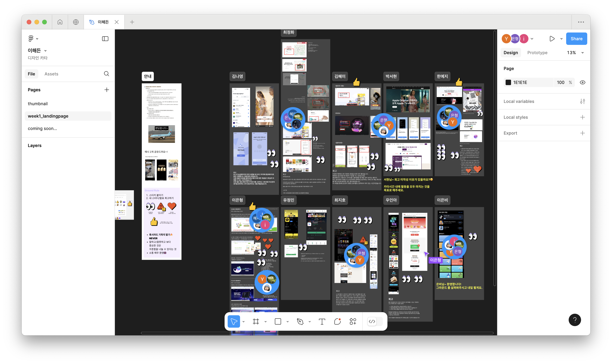Switch to the Assets tab
Screen dimensions: 612x364
[51, 74]
